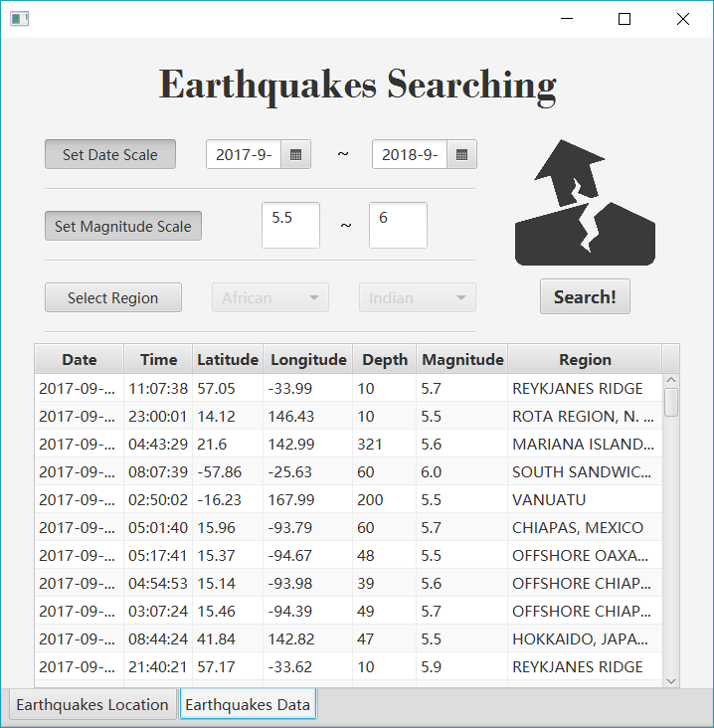Toggle the Set Date Scale button
Viewport: 714px width, 728px height.
click(110, 154)
